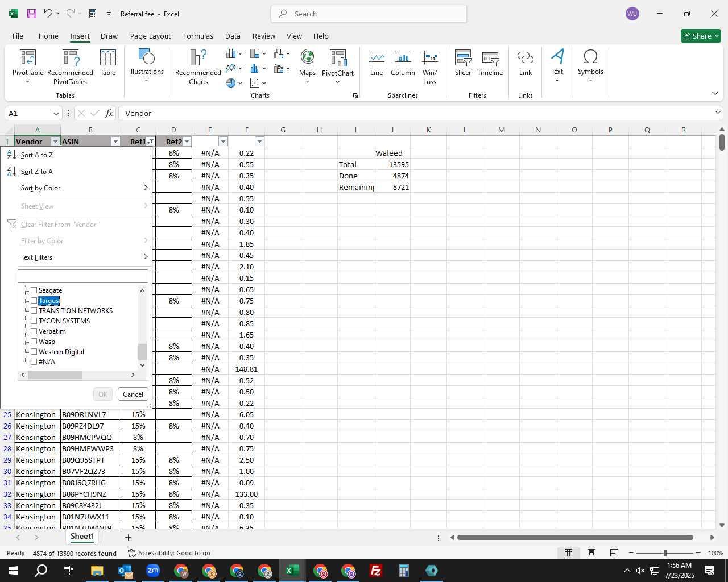Insert a Win/Loss sparkline
Image resolution: width=728 pixels, height=582 pixels.
coord(430,67)
